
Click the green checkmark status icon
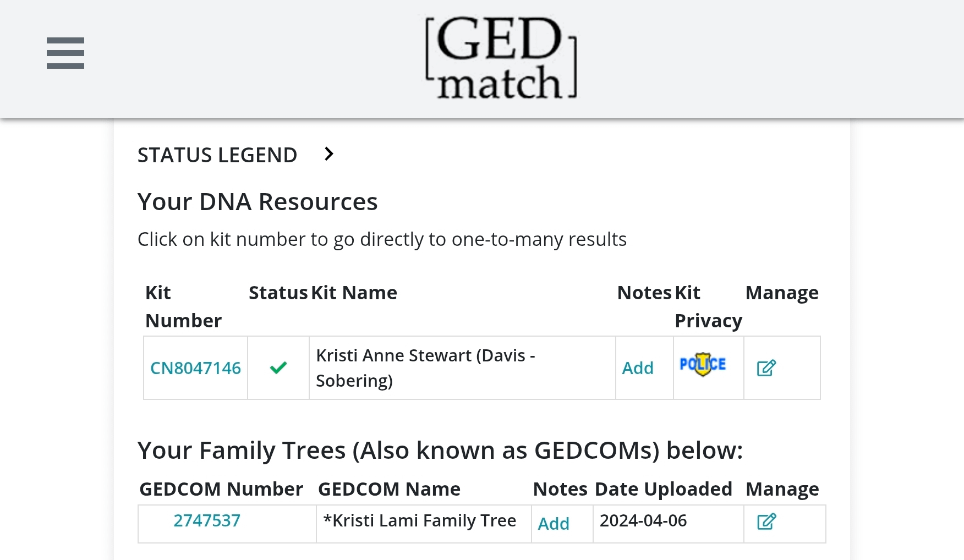(278, 367)
